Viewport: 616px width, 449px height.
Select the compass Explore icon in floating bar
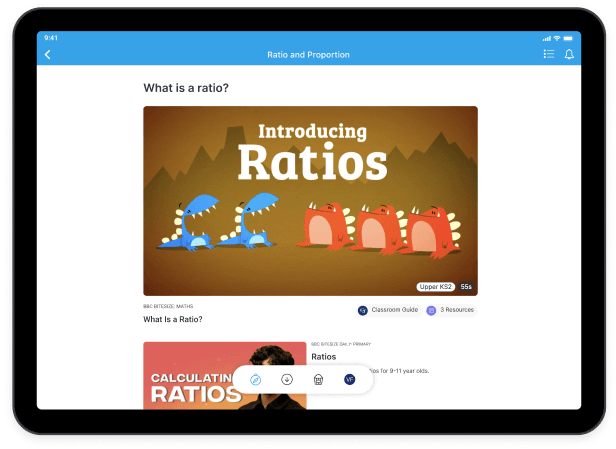[x=256, y=379]
